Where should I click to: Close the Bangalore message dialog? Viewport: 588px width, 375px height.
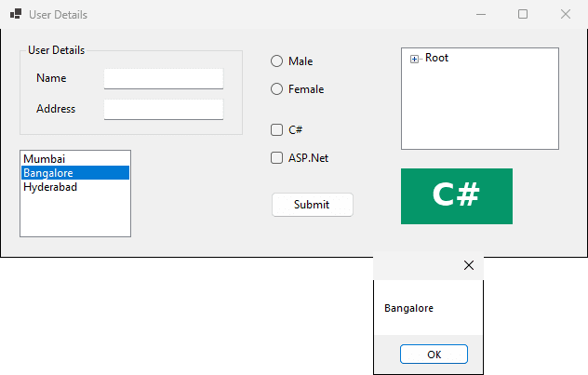tap(469, 265)
